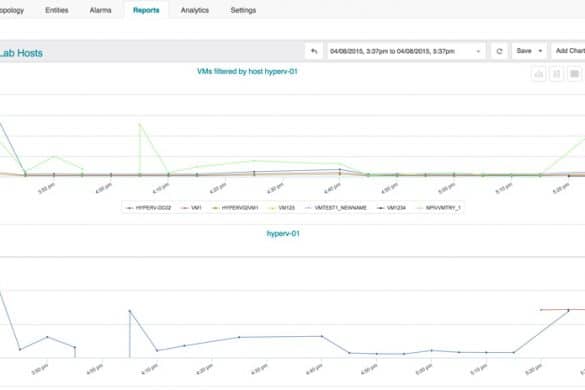Select the table view icon
585x390 pixels.
(575, 74)
